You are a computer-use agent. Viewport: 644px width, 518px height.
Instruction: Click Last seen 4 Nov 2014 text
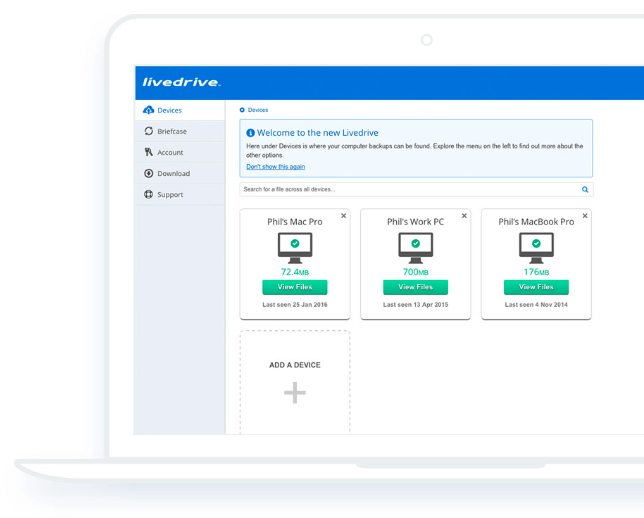point(536,305)
